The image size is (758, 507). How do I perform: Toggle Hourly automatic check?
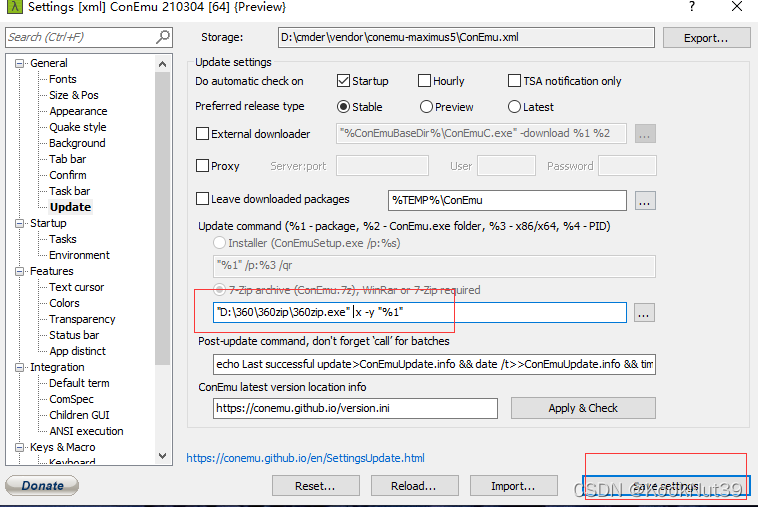pos(424,81)
